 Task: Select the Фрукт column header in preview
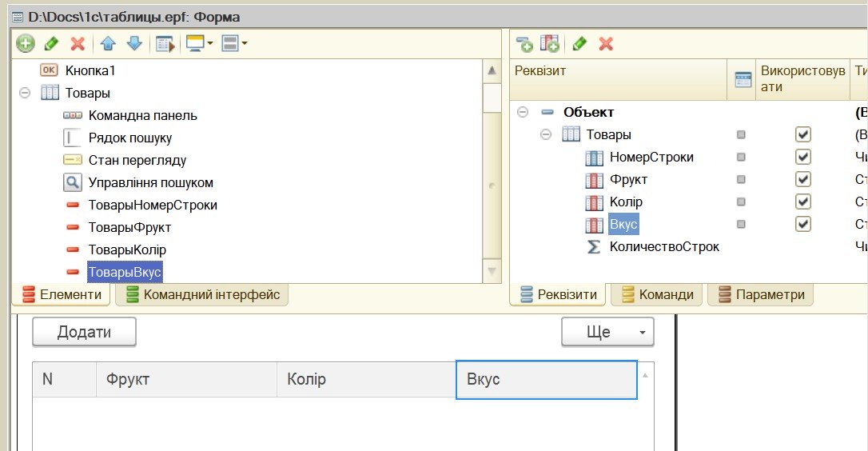(x=186, y=380)
